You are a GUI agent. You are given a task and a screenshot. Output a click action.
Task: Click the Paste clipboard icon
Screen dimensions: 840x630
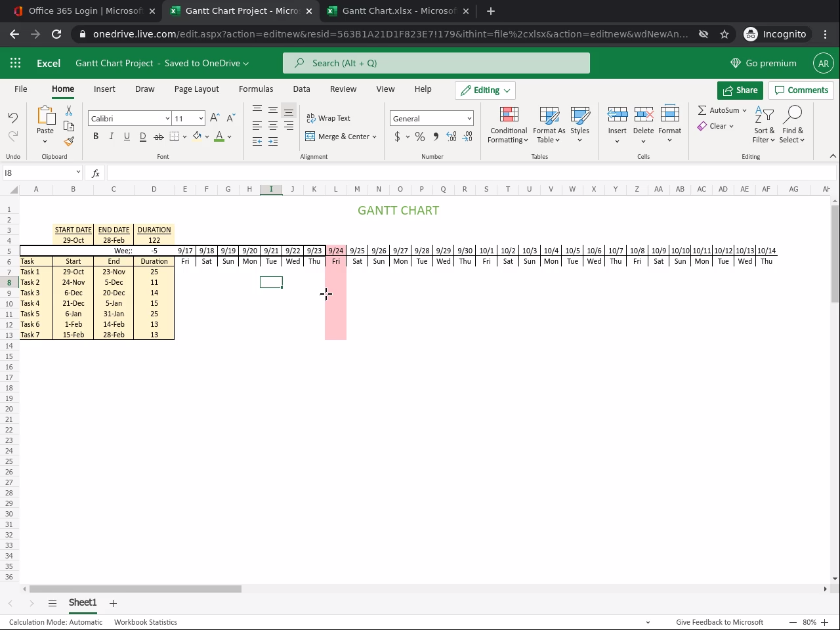point(45,116)
